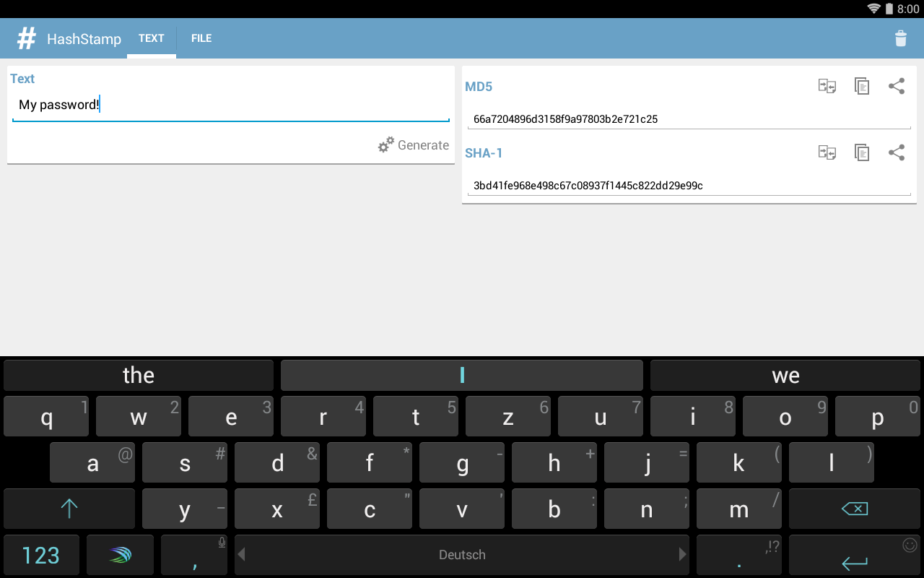Select the SHA-1 hash value field
Image resolution: width=924 pixels, height=578 pixels.
(x=689, y=186)
